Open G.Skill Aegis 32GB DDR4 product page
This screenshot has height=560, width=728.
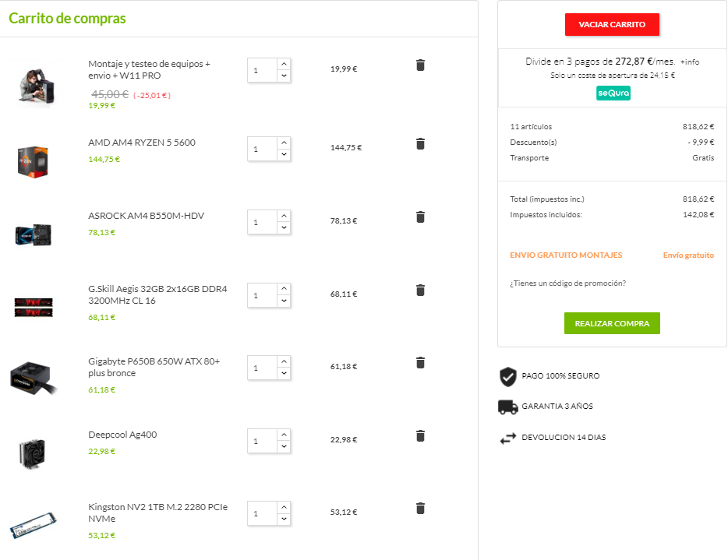pyautogui.click(x=158, y=294)
